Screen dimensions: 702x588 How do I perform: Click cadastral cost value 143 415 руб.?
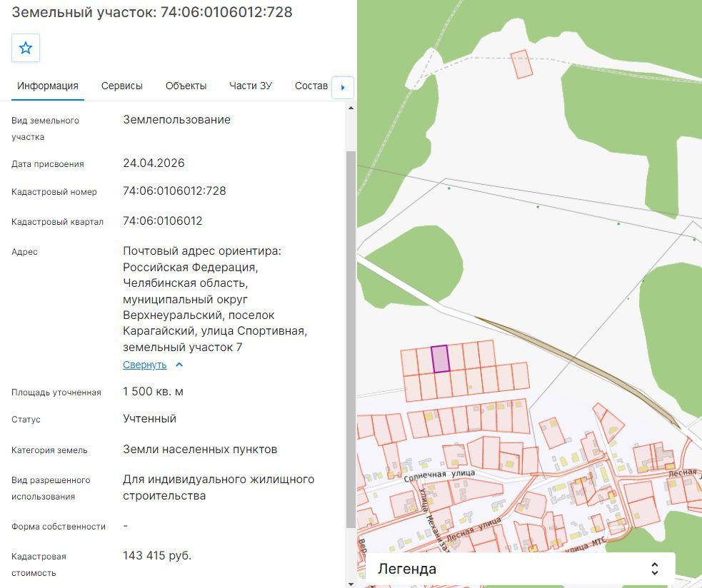pos(157,556)
